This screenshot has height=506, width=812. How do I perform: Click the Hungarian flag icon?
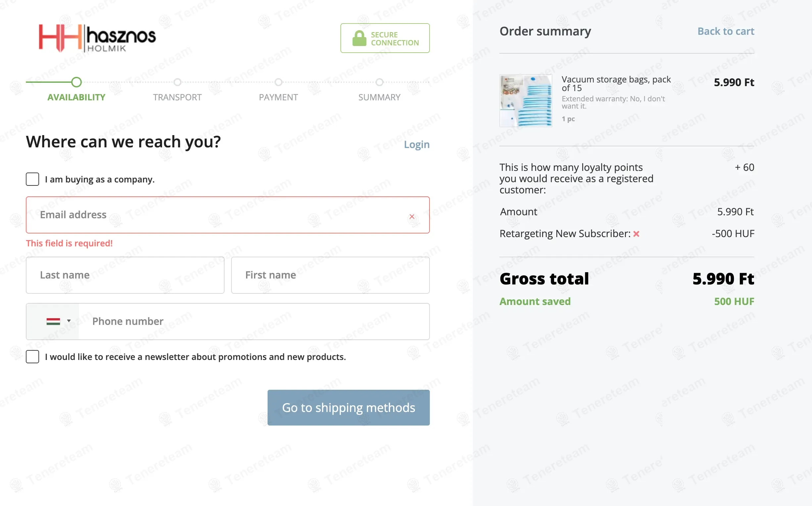click(x=53, y=321)
